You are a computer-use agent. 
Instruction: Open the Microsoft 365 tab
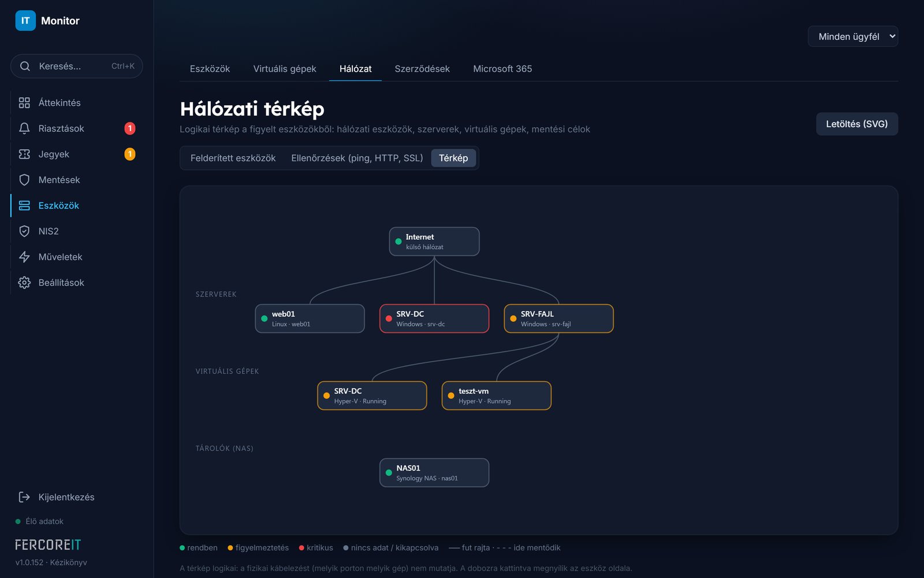[x=502, y=69]
